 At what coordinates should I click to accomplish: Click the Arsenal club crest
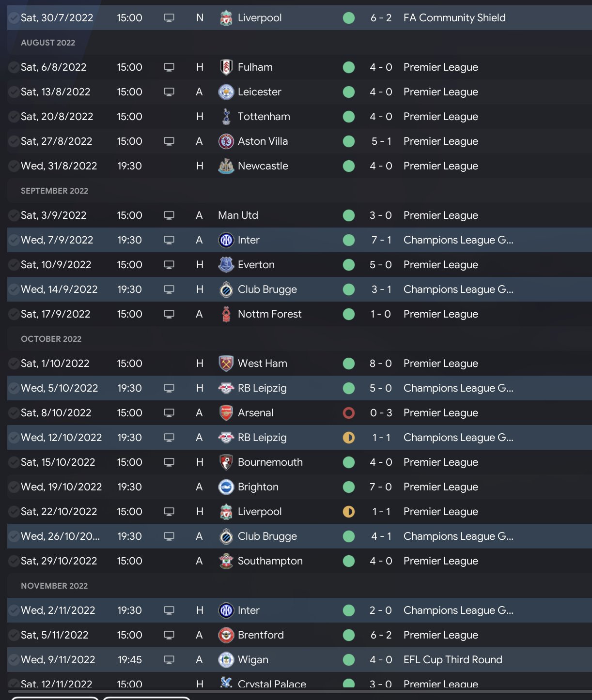(226, 413)
